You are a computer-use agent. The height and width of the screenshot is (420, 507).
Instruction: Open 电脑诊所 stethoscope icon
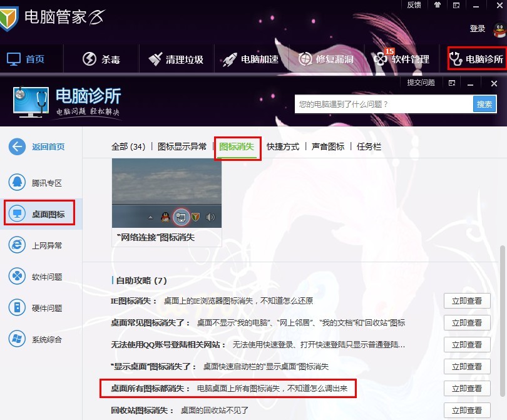coord(476,59)
